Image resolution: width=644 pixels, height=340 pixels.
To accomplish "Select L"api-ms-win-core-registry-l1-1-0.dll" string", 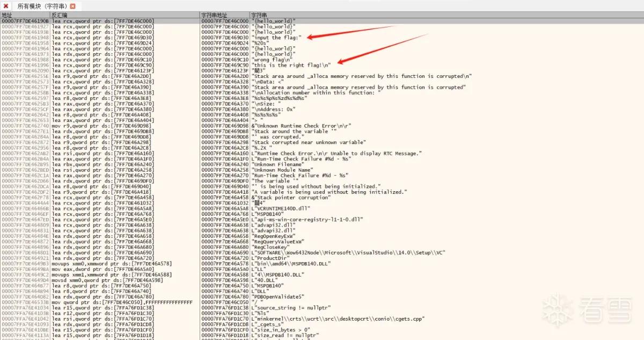I will pos(308,219).
